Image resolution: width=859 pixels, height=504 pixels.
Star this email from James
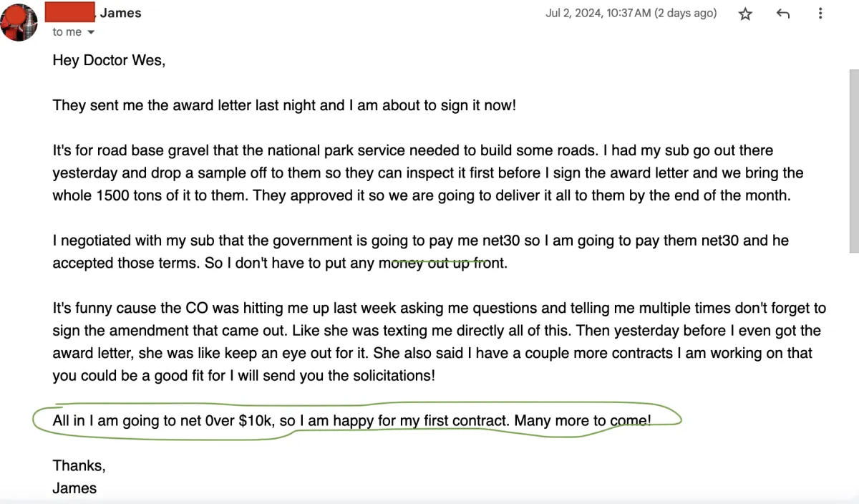point(745,14)
